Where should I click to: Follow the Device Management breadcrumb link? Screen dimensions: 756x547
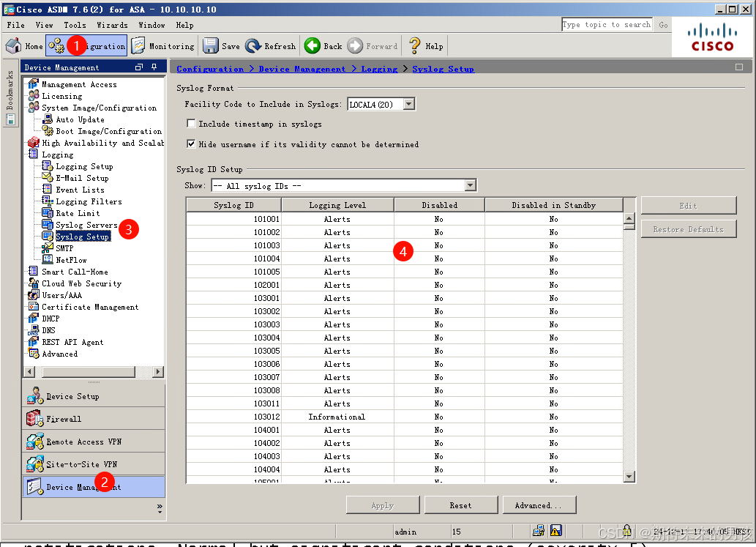click(x=302, y=69)
